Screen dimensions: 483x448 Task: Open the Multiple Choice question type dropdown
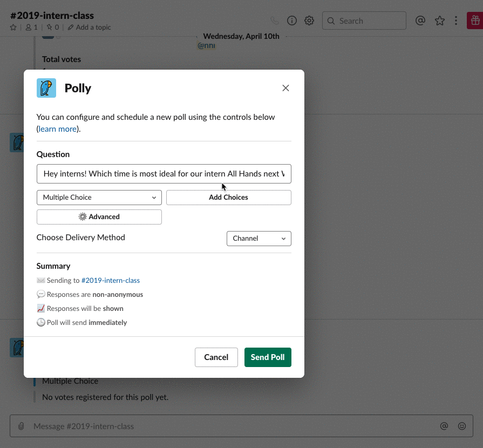tap(99, 198)
